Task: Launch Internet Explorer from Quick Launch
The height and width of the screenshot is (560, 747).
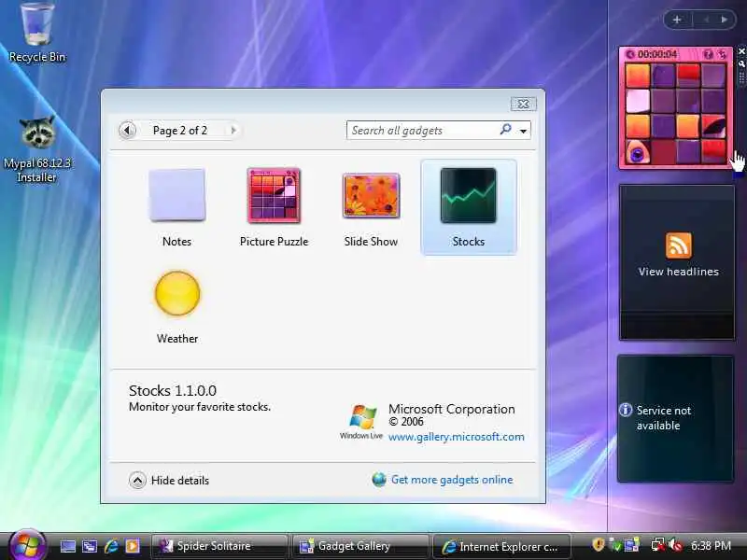Action: pos(111,546)
